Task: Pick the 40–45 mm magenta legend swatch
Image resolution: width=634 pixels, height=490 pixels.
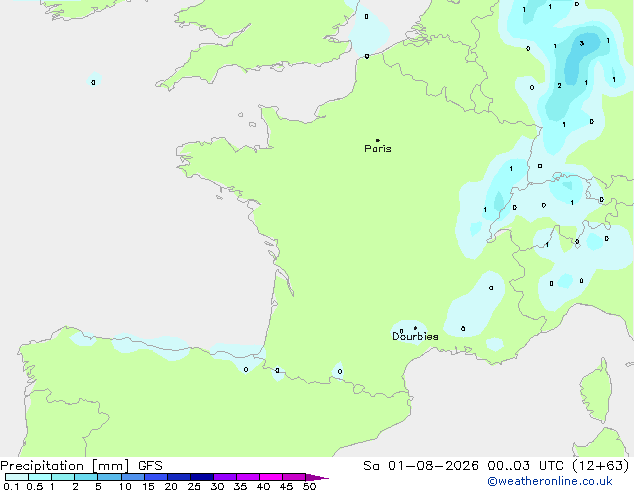Action: [271, 477]
